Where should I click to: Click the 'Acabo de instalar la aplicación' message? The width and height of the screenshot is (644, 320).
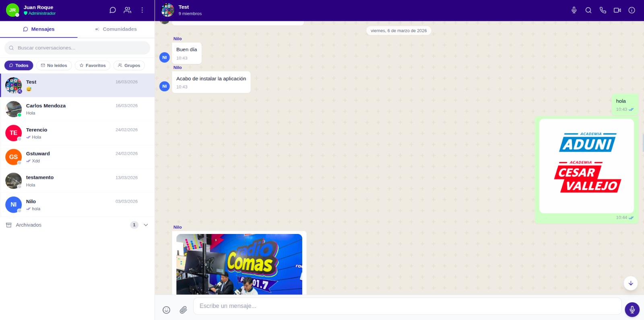211,82
